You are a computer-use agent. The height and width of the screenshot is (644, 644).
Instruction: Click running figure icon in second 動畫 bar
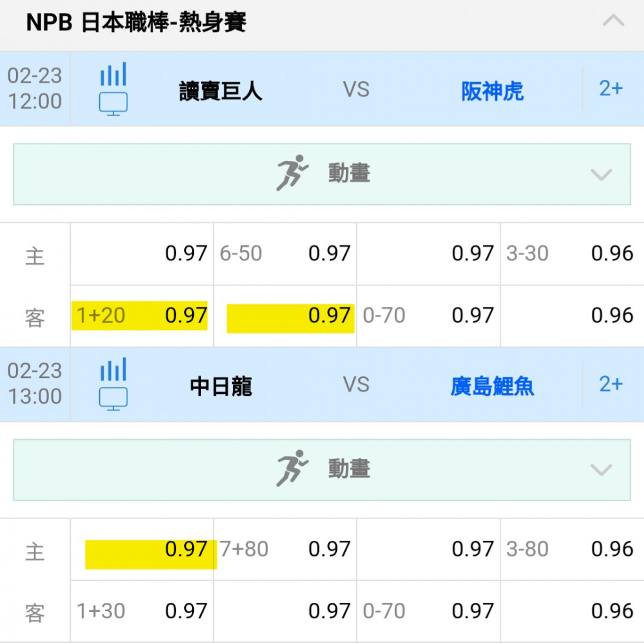(x=292, y=468)
